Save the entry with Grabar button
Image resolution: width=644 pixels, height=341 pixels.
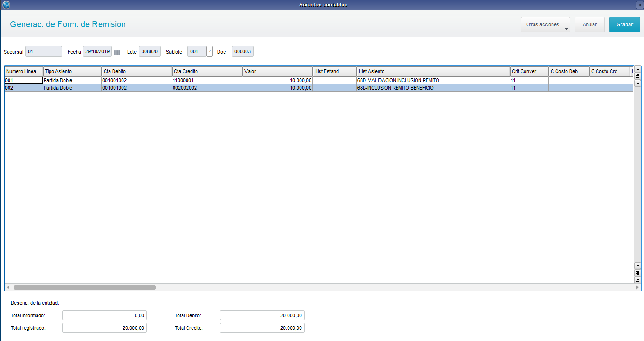[625, 25]
